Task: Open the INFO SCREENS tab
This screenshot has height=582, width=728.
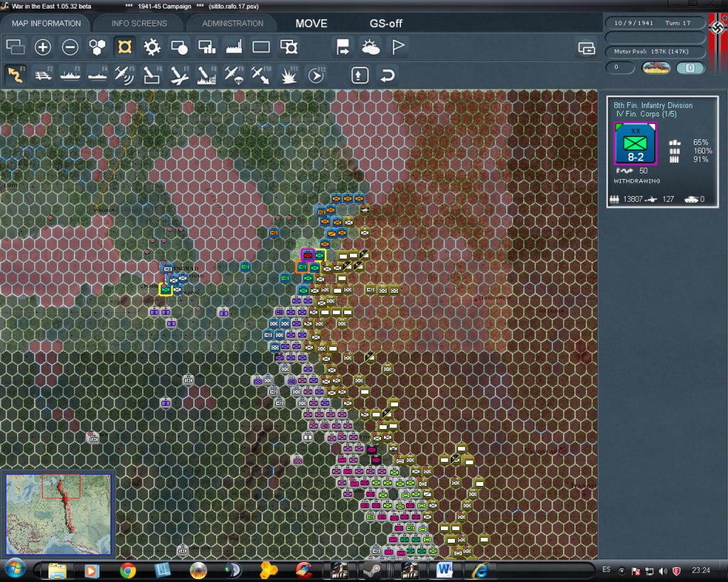Action: (x=139, y=23)
